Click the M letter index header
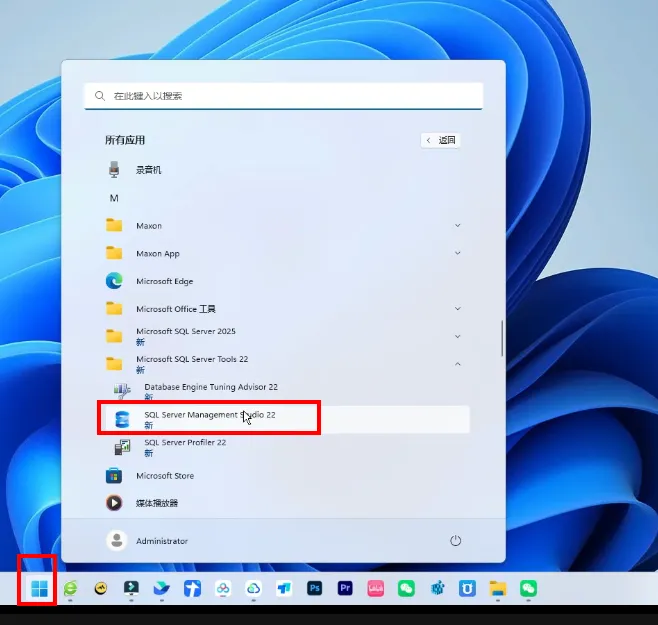 pos(114,198)
